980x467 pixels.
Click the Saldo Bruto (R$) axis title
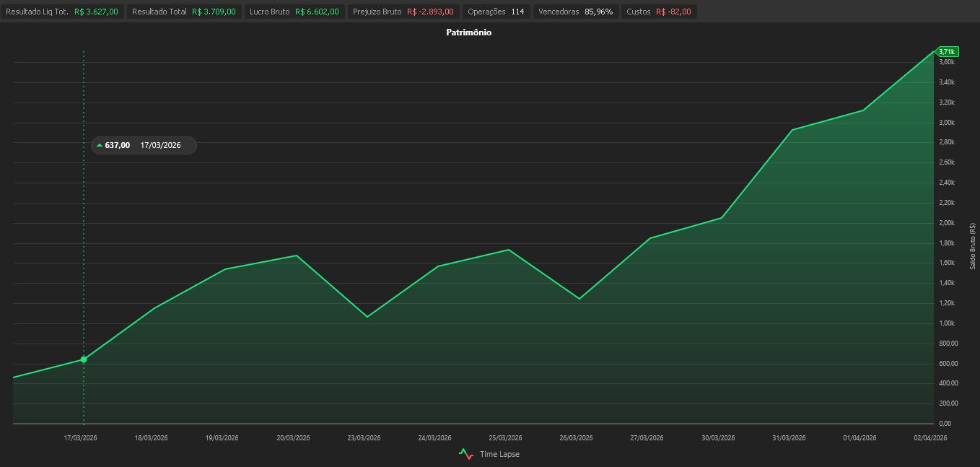click(x=972, y=245)
